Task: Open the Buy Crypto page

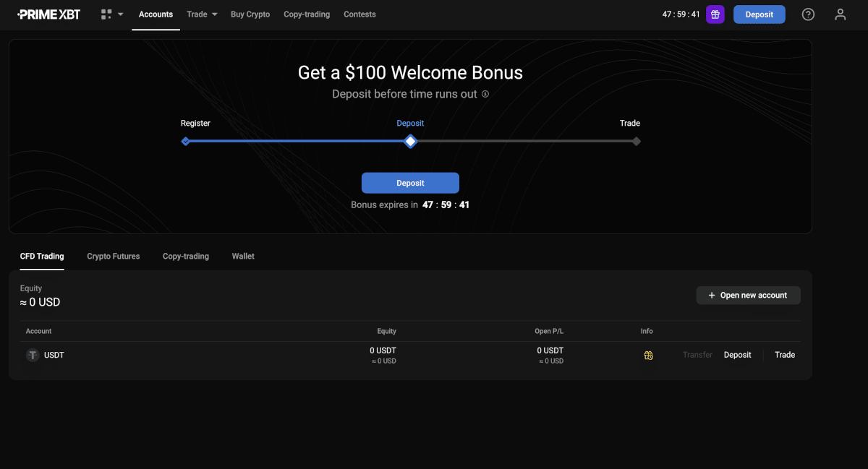Action: 250,14
